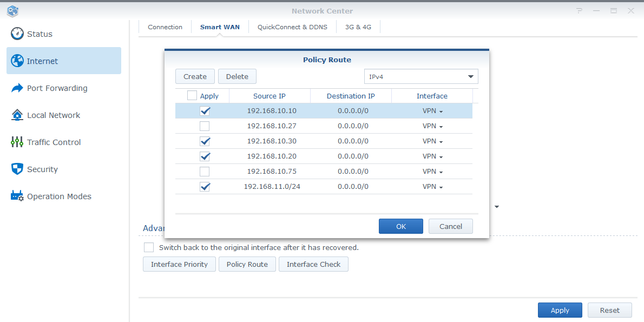Screen dimensions: 644x322
Task: Open the QuickConnect & DDNS tab
Action: tap(292, 27)
